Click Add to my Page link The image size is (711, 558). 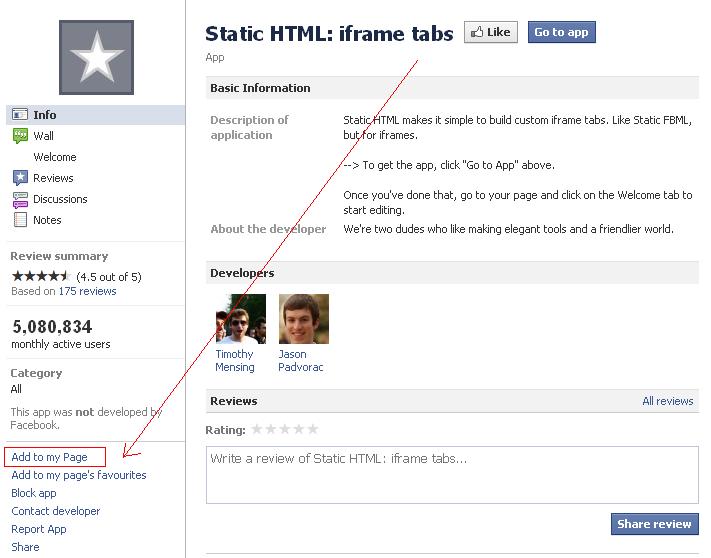tap(49, 457)
